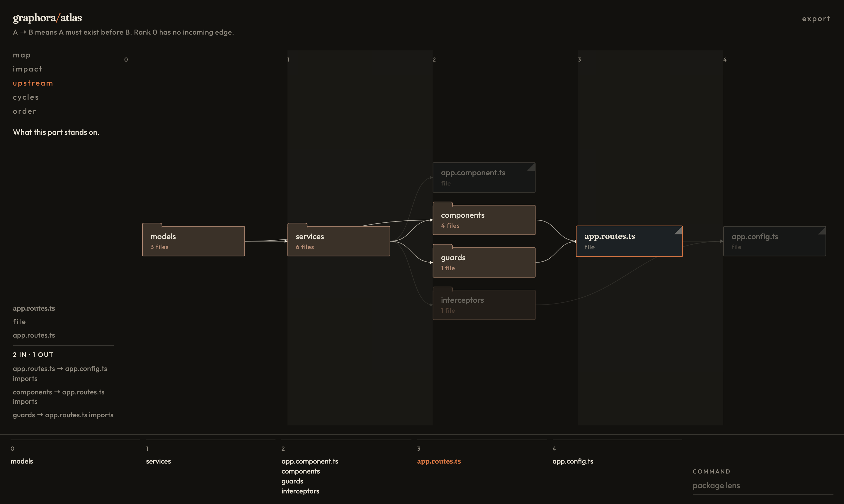
Task: Select the guards folder node
Action: (x=484, y=262)
